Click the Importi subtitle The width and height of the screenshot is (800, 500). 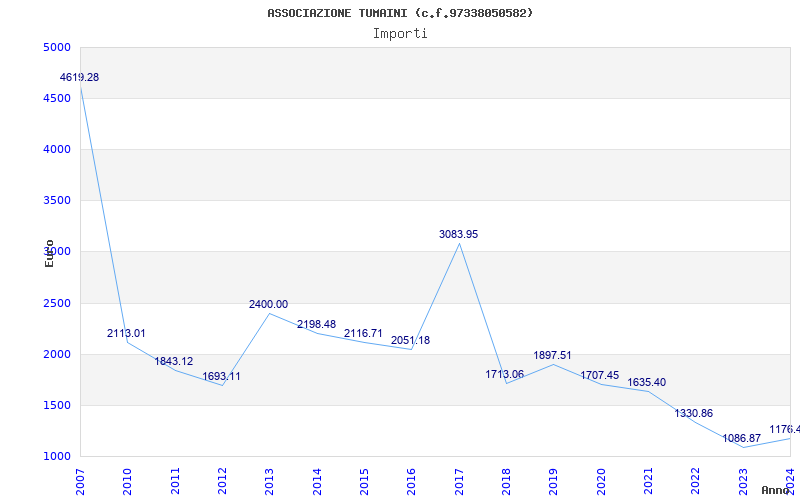(400, 34)
